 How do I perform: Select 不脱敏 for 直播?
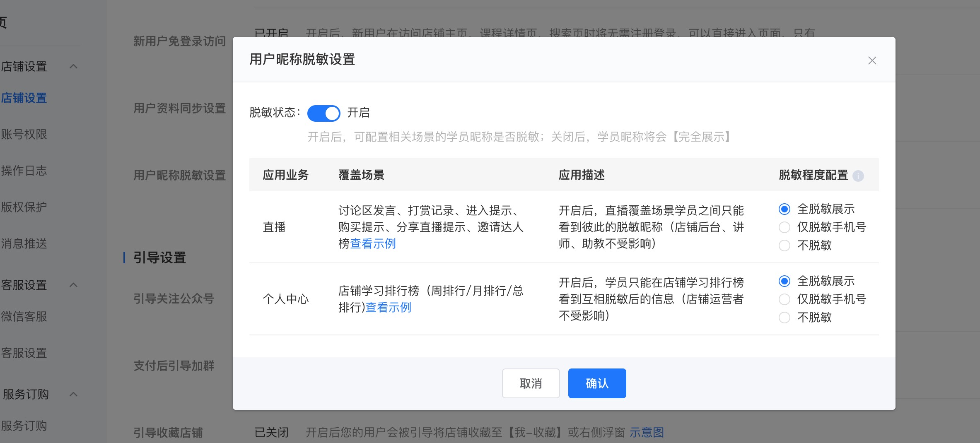(784, 246)
